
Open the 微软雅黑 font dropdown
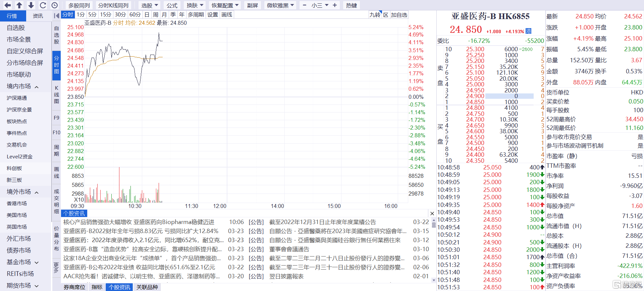coord(280,5)
